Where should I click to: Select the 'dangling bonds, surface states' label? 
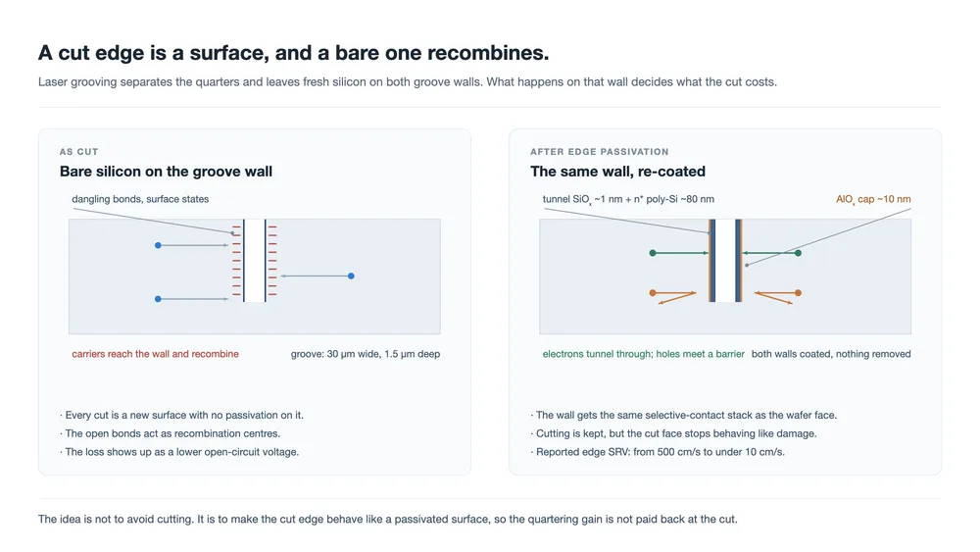pyautogui.click(x=140, y=199)
